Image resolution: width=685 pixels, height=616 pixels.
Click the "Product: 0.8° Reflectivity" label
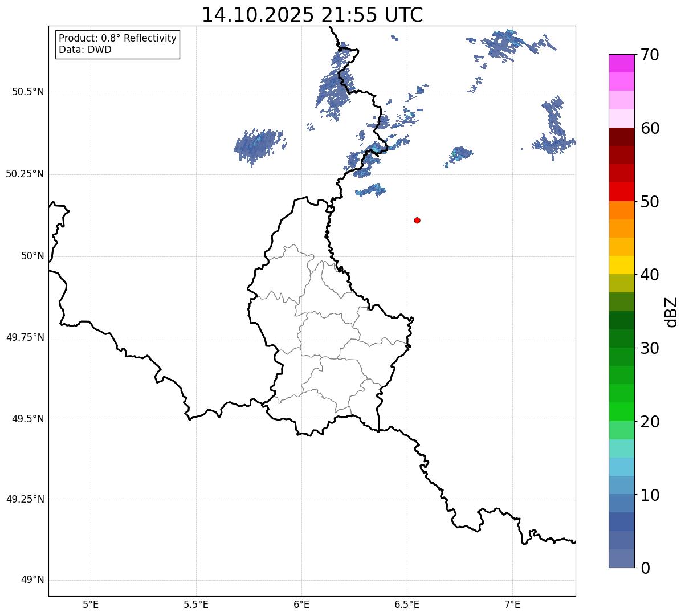click(x=118, y=38)
